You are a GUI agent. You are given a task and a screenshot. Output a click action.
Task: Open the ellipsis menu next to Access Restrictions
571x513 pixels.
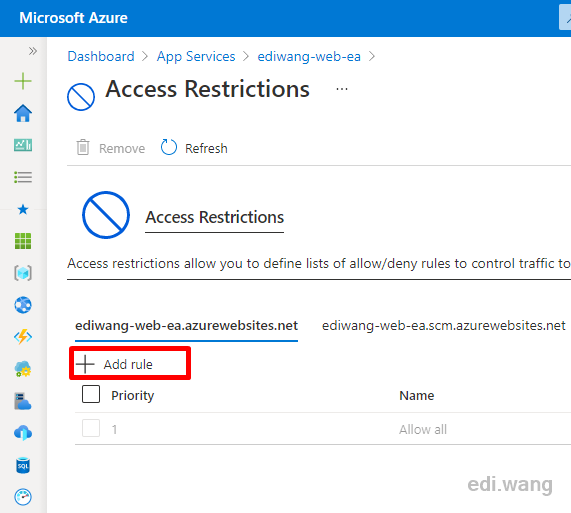pyautogui.click(x=342, y=89)
